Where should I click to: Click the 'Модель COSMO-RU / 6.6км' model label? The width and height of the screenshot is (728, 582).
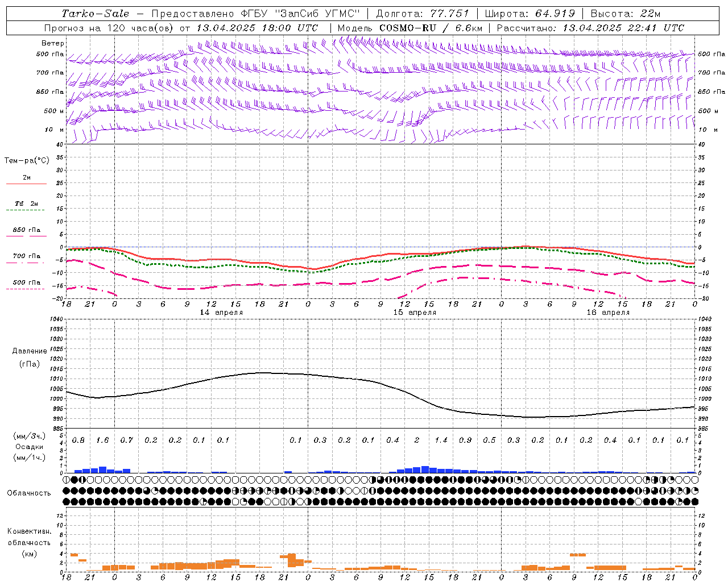coord(410,28)
